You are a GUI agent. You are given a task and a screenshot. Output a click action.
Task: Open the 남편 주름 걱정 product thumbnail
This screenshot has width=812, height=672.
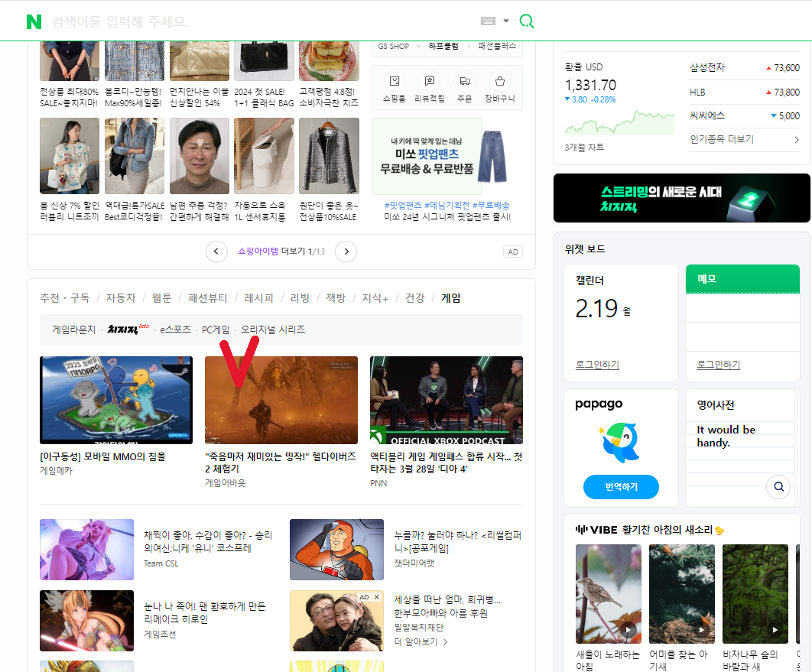(200, 156)
